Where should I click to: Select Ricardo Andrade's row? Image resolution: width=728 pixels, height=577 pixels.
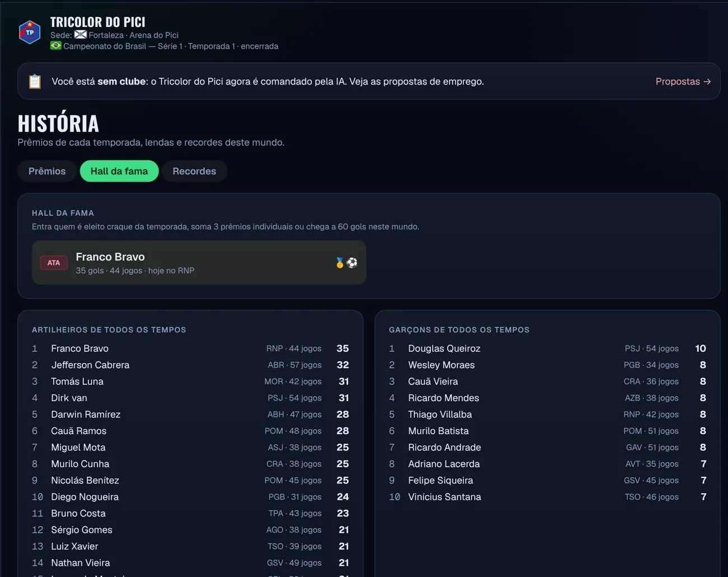pos(548,448)
